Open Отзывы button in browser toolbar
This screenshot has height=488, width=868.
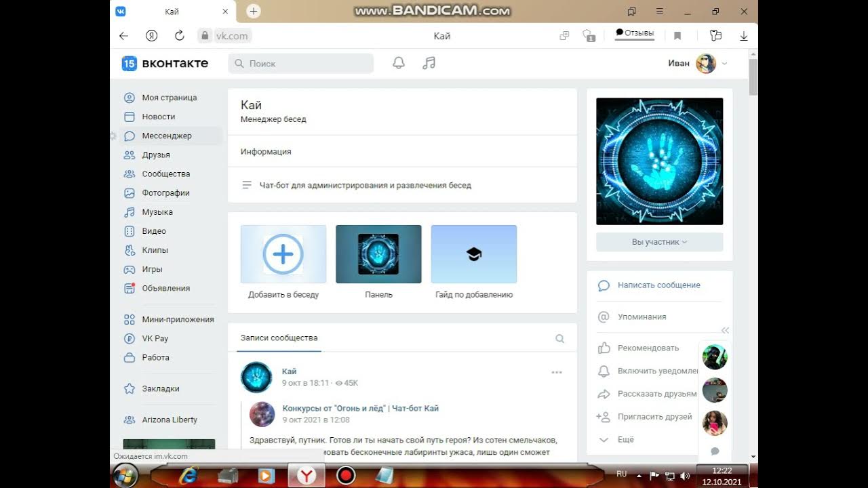635,33
